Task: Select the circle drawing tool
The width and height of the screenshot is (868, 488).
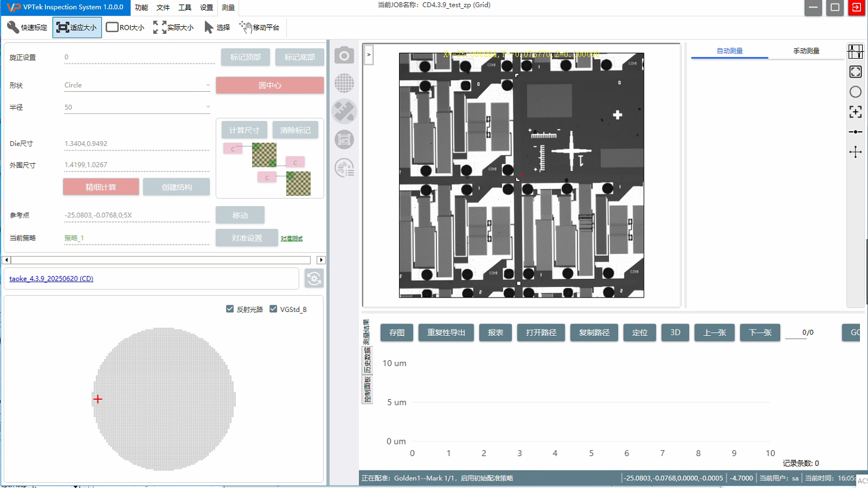Action: (855, 92)
